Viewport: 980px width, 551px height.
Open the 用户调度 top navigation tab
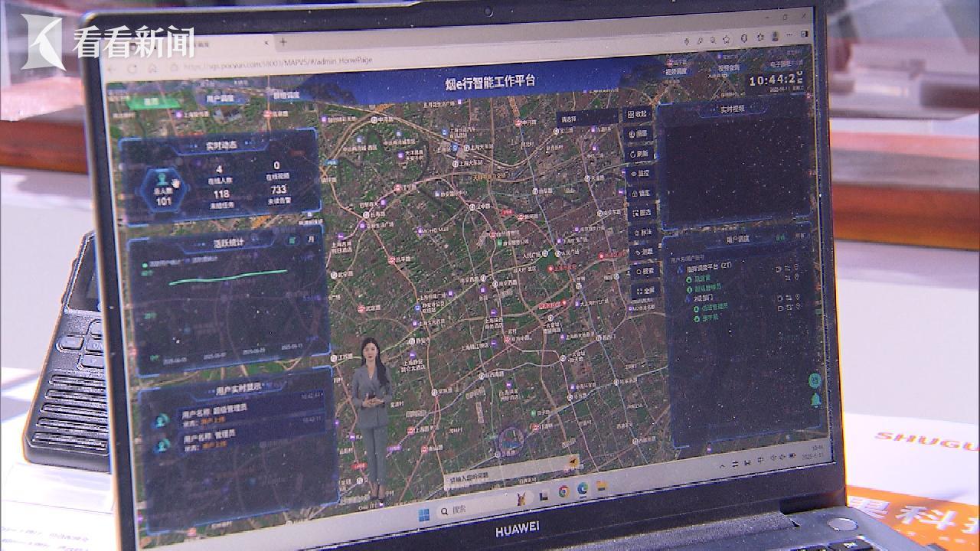pos(220,98)
